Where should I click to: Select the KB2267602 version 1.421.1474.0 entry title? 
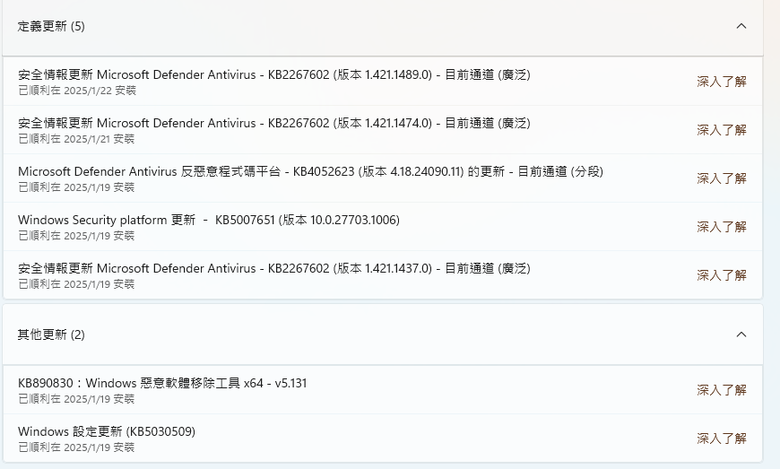tap(274, 123)
